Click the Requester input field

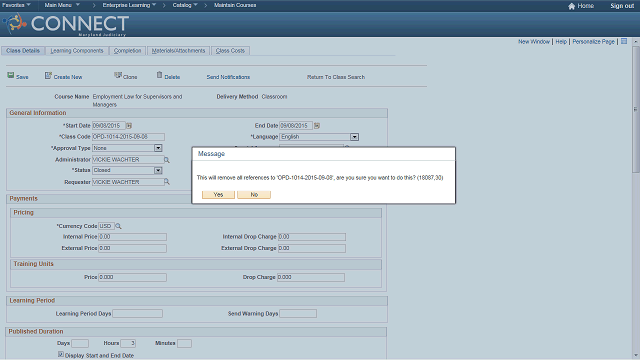point(128,182)
